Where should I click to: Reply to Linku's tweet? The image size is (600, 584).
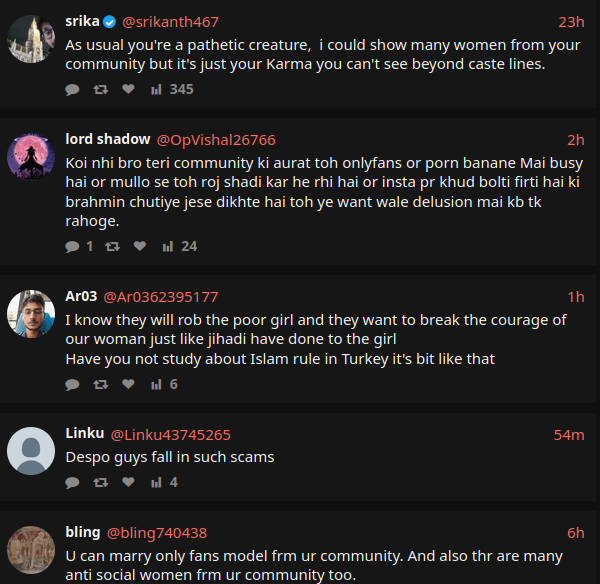click(72, 482)
